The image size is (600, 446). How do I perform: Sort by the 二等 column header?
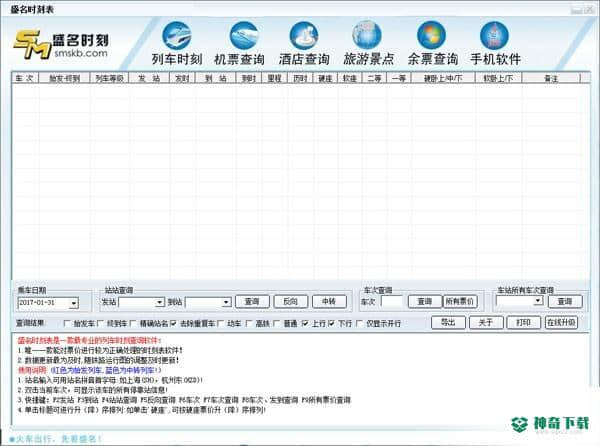pos(374,78)
